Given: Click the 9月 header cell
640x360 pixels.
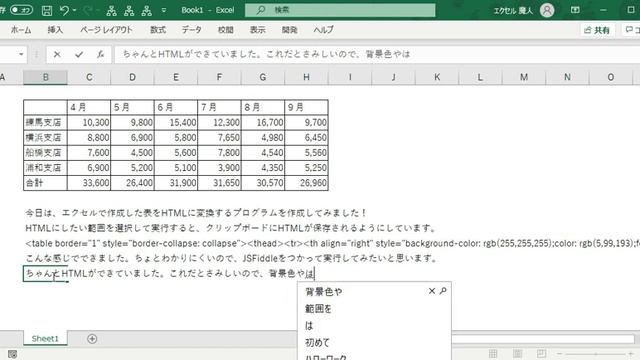Looking at the screenshot, I should [306, 107].
